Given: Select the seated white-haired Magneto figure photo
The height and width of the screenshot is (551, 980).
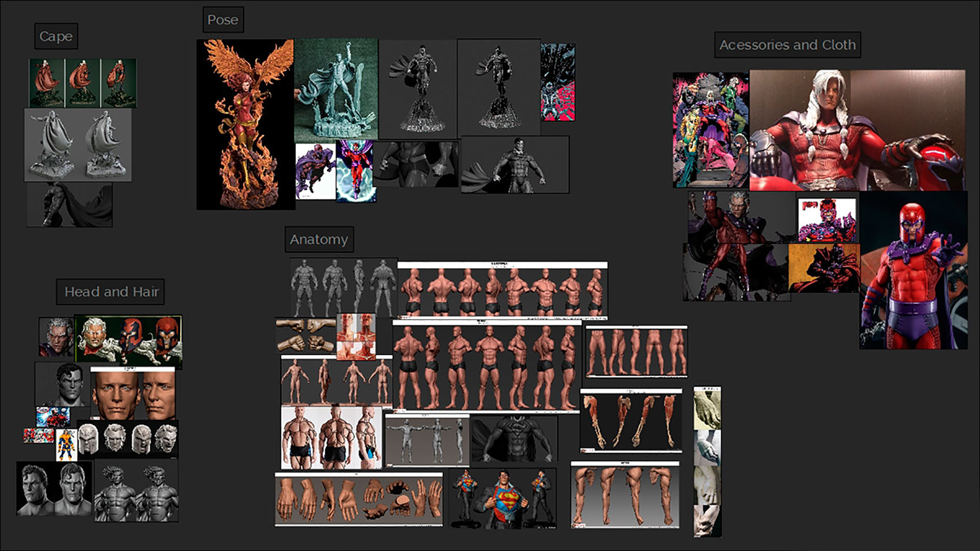Looking at the screenshot, I should point(857,130).
